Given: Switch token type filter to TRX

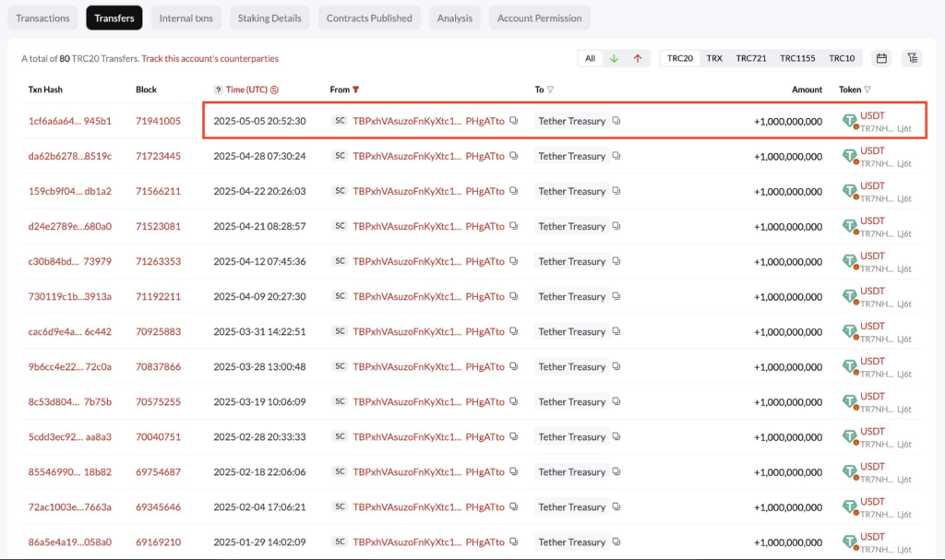Looking at the screenshot, I should point(714,58).
